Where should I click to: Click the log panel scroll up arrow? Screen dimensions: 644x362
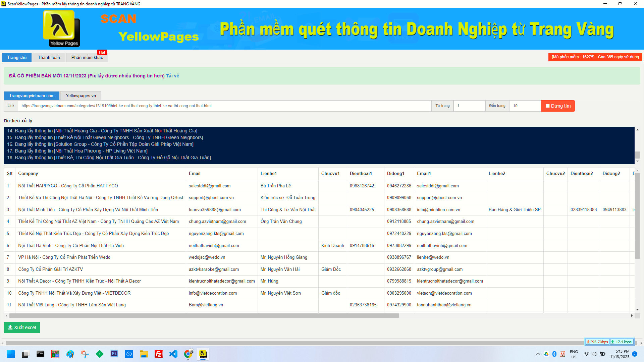(x=637, y=130)
